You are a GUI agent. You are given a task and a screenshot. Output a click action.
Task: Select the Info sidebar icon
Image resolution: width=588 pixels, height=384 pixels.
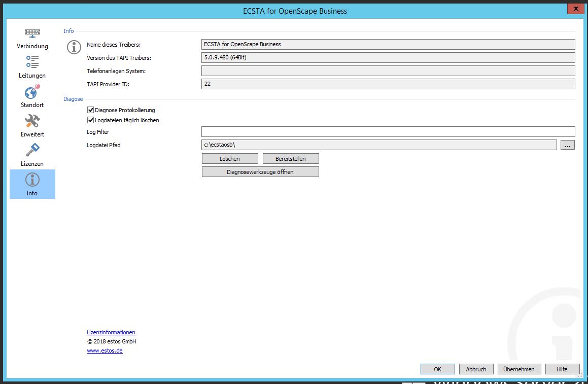pos(32,180)
